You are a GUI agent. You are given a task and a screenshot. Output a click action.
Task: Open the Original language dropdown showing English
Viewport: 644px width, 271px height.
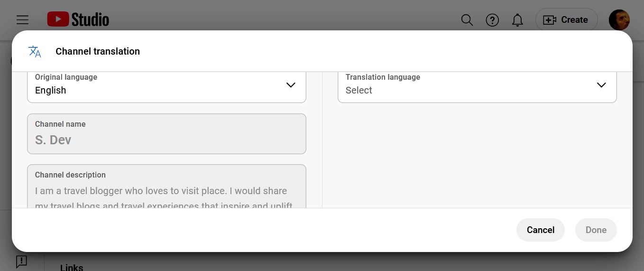pos(156,85)
